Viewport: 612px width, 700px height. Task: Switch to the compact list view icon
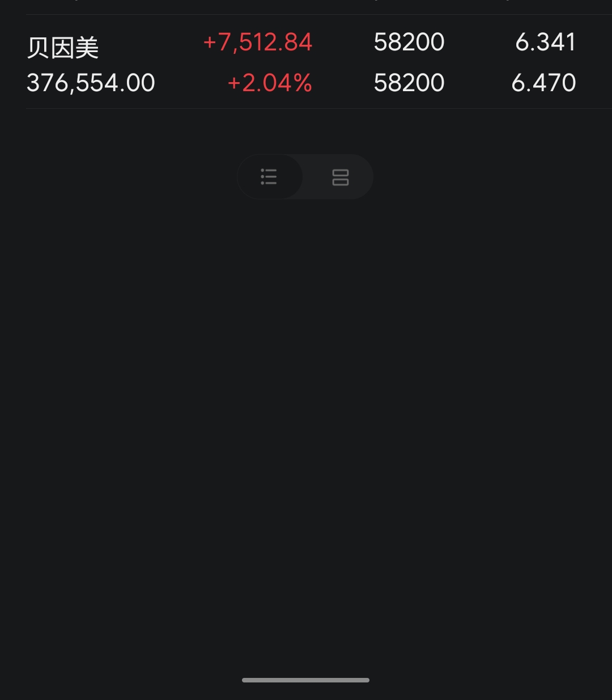pos(269,177)
